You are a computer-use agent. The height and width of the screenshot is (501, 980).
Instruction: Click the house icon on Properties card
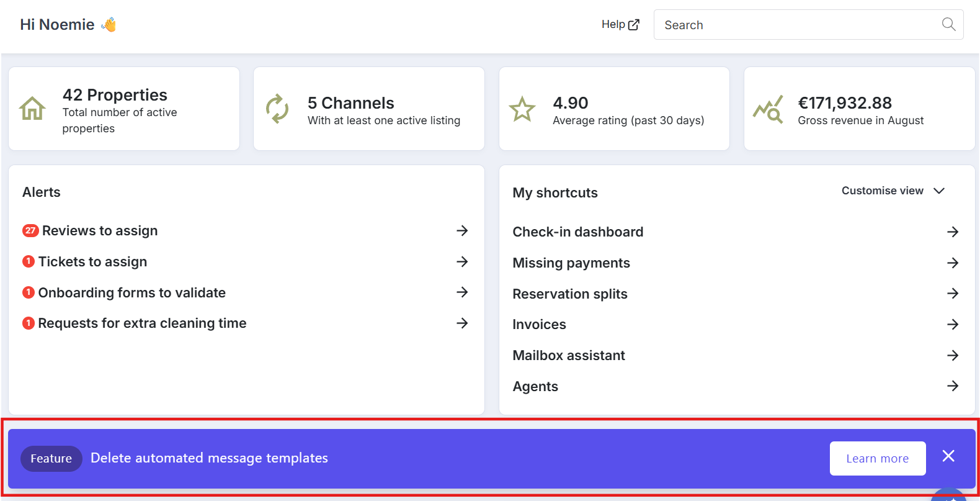[32, 109]
